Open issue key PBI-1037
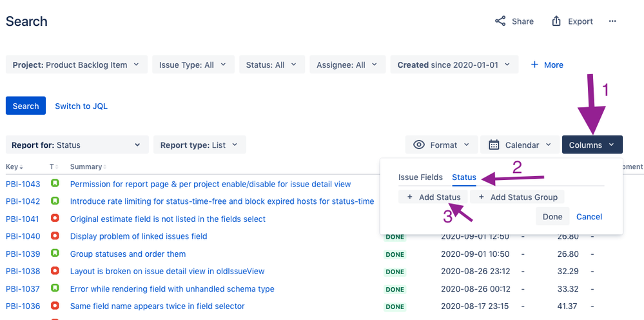Viewport: 644px width, 320px height. pyautogui.click(x=23, y=289)
